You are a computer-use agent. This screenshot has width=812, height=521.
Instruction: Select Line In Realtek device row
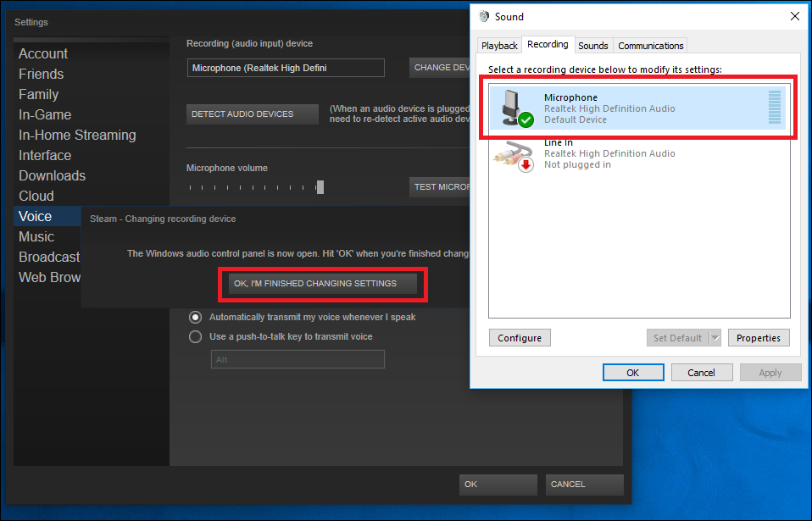click(x=638, y=153)
